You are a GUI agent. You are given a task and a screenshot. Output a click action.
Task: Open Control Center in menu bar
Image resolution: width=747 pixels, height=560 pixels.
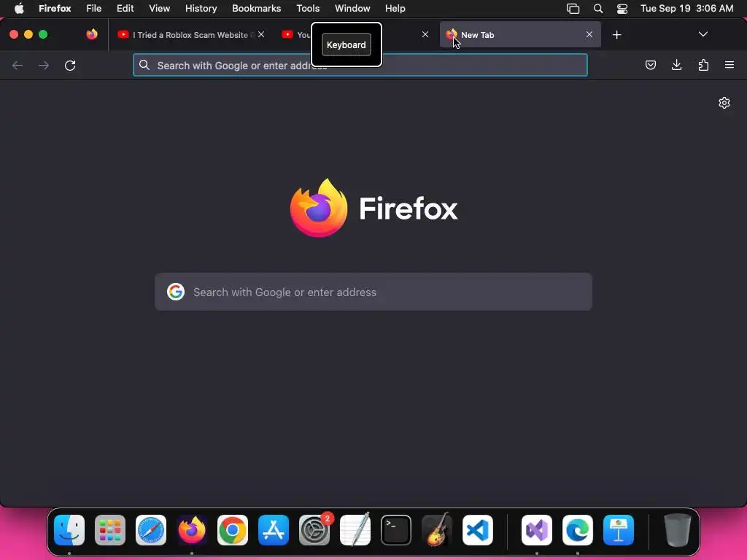622,9
